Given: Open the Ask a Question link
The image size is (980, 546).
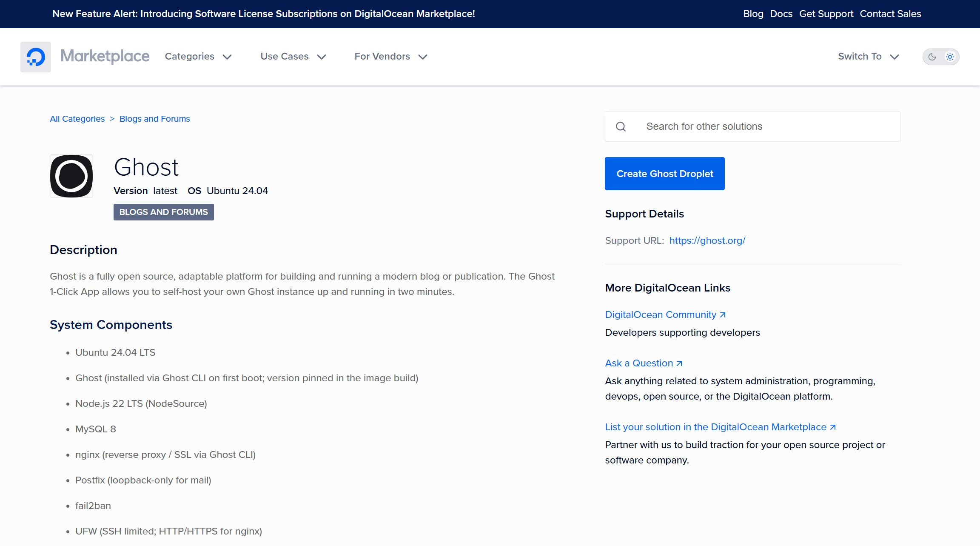Looking at the screenshot, I should 644,363.
